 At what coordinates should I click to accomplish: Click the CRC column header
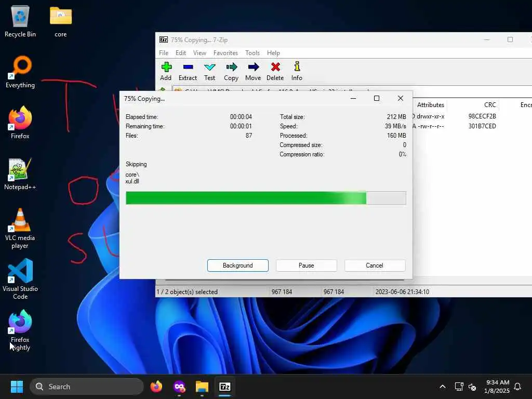(490, 105)
